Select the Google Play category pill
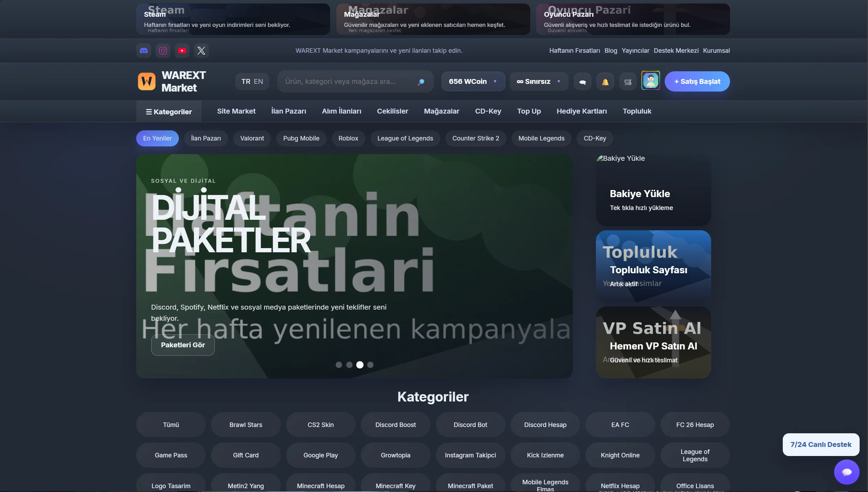868x492 pixels. coord(321,455)
